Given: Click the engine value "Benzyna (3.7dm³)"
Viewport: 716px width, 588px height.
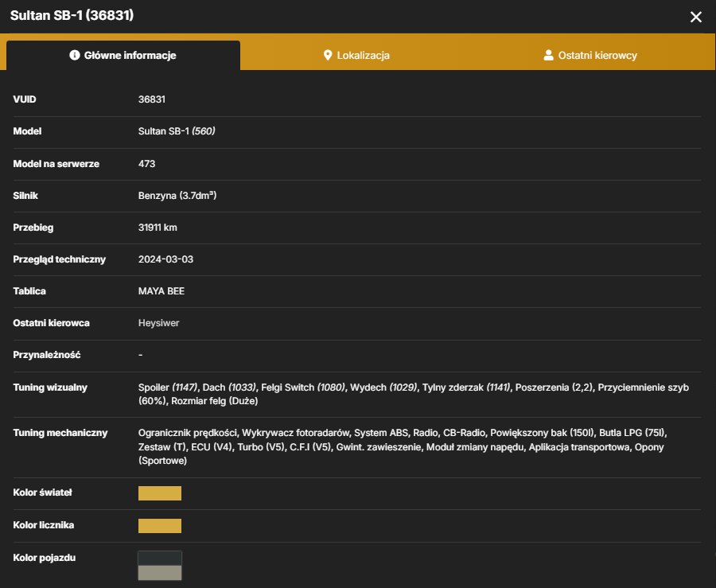Looking at the screenshot, I should (x=177, y=196).
